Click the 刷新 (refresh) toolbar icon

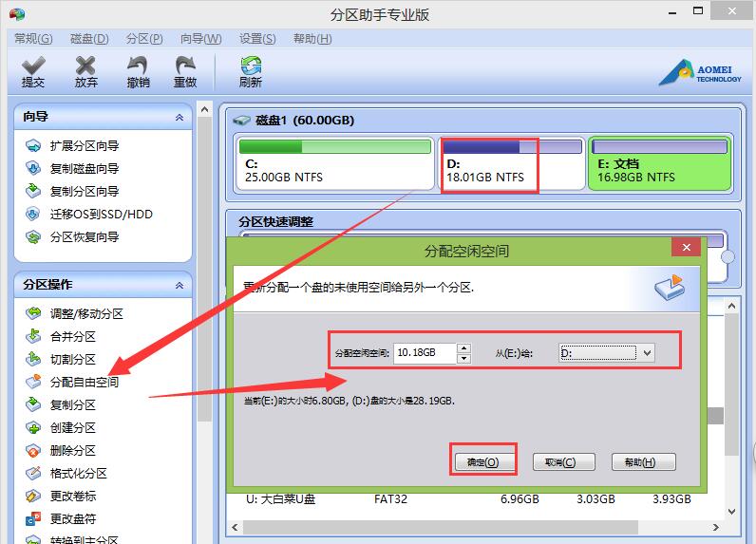click(250, 71)
